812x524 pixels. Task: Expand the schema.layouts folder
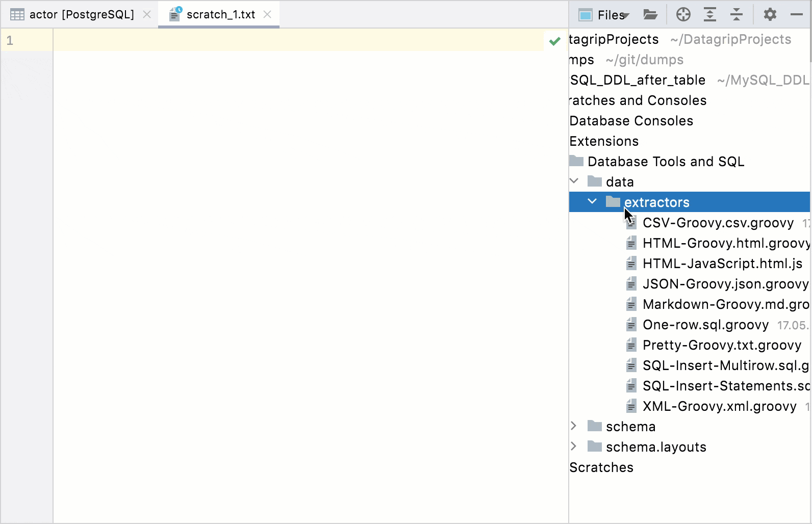click(x=574, y=447)
